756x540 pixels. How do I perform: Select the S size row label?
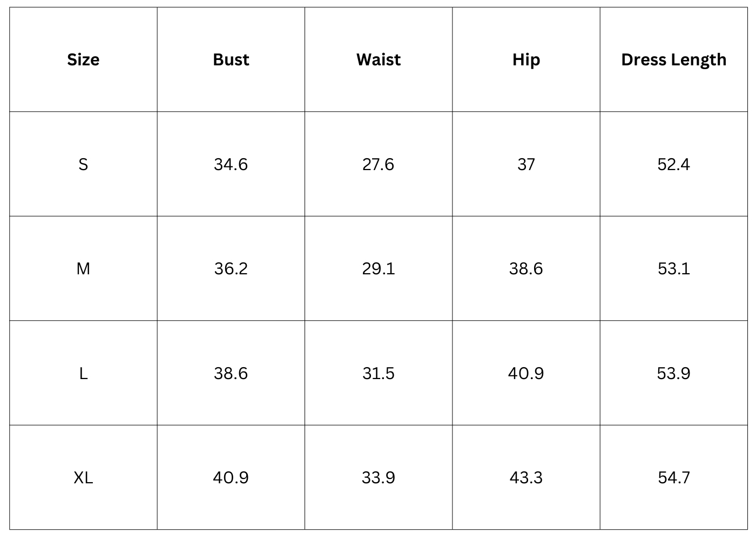(83, 164)
